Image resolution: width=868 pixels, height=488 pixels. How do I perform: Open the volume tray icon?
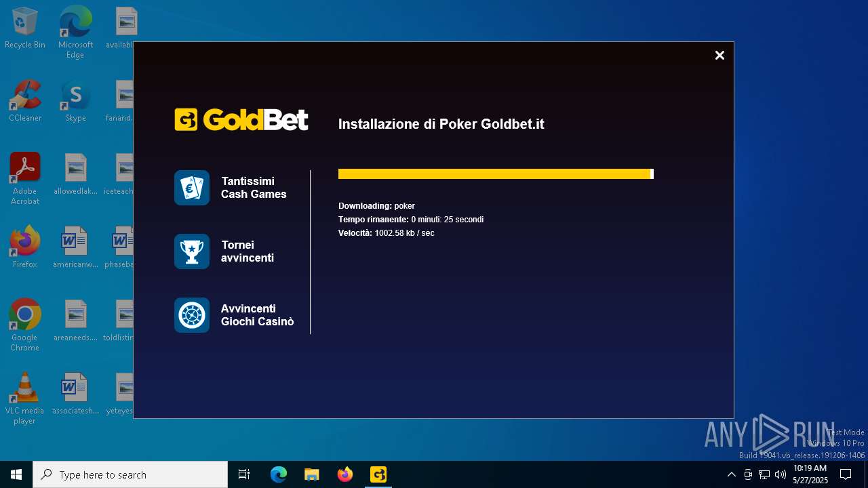(781, 474)
